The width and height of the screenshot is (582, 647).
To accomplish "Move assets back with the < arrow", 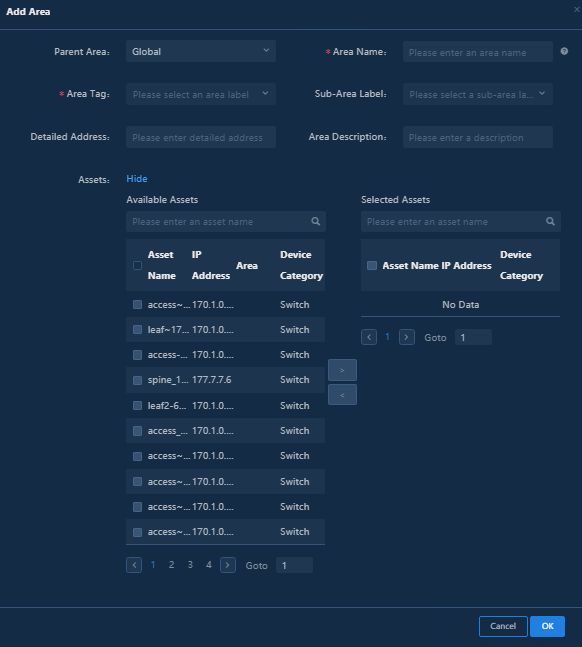I will point(342,395).
